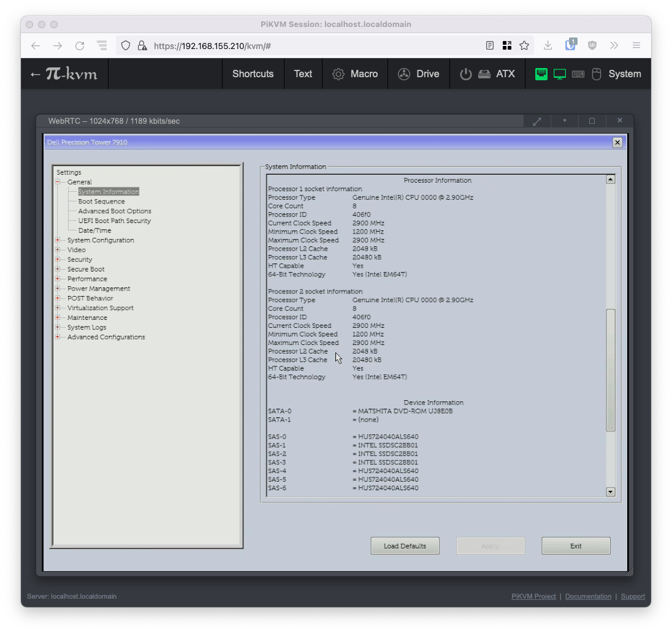
Task: Click the dot button in WebRTC title bar
Action: (565, 121)
